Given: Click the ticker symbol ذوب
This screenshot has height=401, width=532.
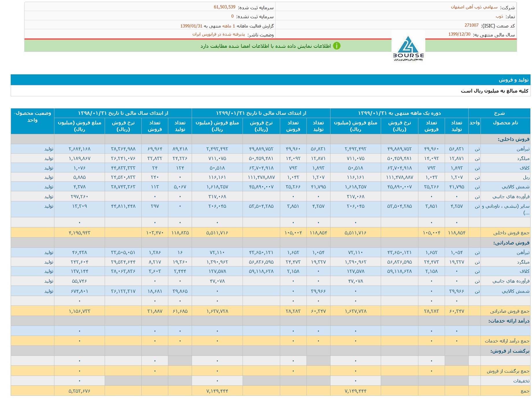Looking at the screenshot, I should pyautogui.click(x=499, y=16).
